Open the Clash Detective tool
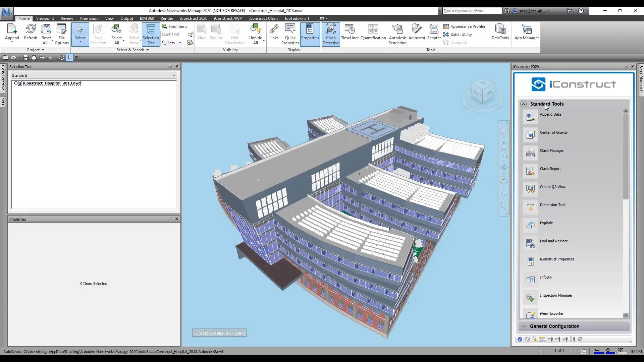This screenshot has width=644, height=362. pos(331,34)
